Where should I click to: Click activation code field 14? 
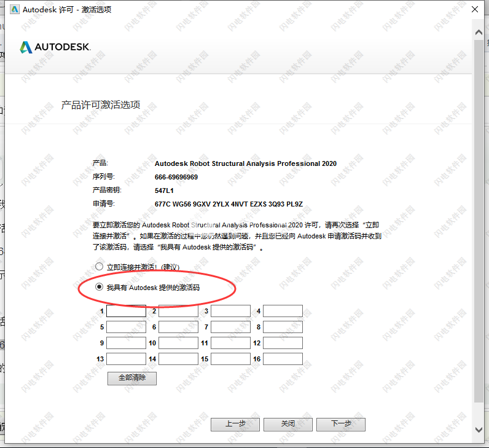[178, 359]
